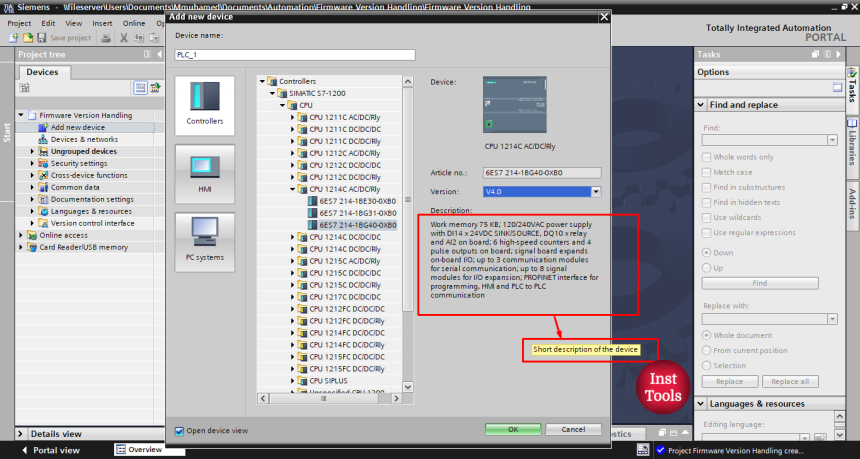Image resolution: width=860 pixels, height=459 pixels.
Task: Enable Find in substructures checkbox
Action: [x=706, y=188]
